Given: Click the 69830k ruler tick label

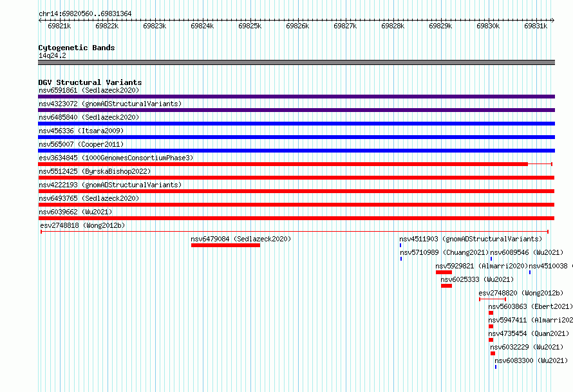Looking at the screenshot, I should click(488, 26).
